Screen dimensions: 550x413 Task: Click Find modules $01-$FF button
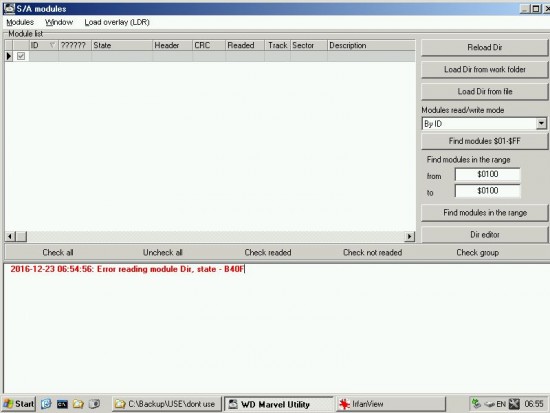pos(484,141)
